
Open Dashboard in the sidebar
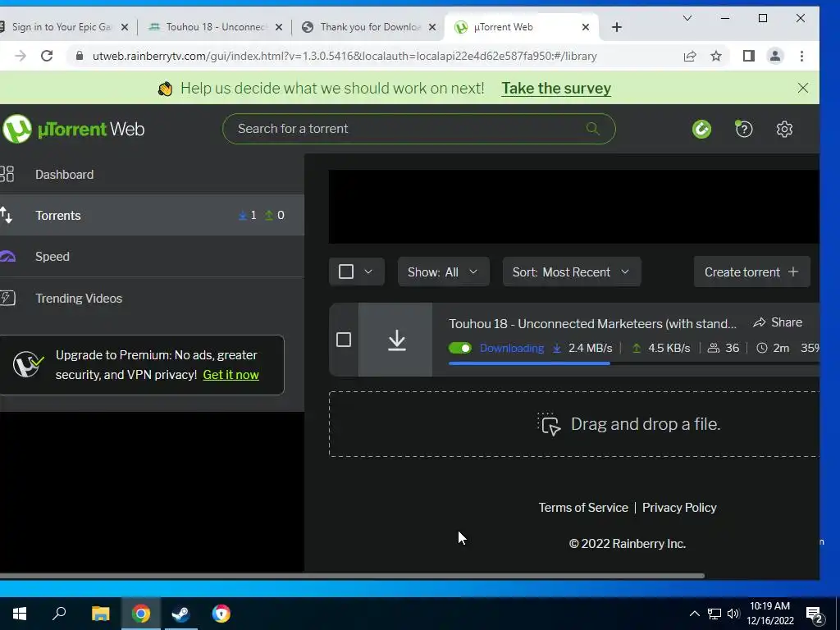(x=152, y=174)
